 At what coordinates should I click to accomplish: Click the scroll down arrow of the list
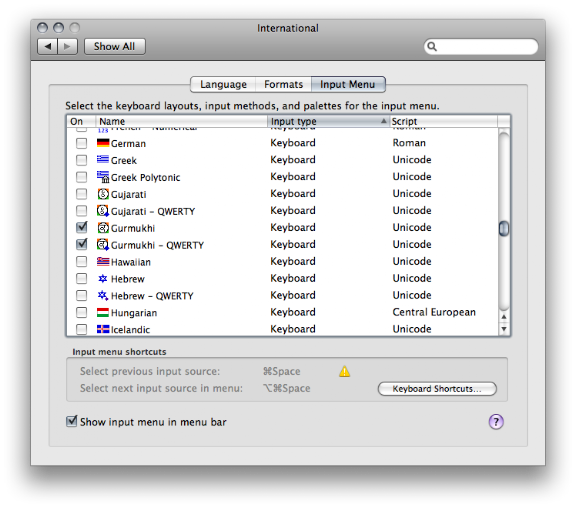pyautogui.click(x=504, y=329)
